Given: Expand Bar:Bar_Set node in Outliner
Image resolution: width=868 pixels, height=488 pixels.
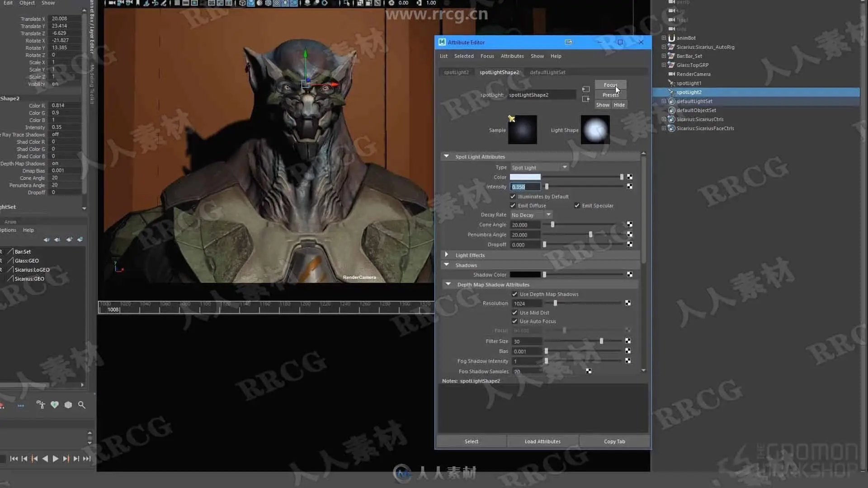Looking at the screenshot, I should [x=664, y=56].
